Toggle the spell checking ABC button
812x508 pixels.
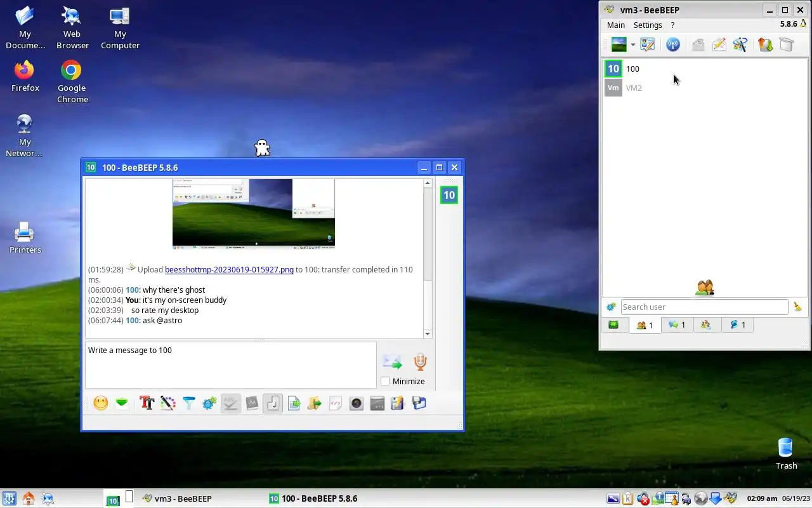click(x=230, y=403)
